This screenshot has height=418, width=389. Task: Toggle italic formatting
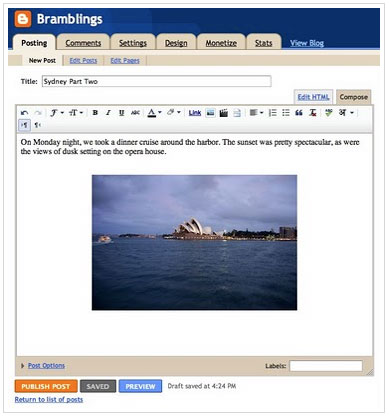click(108, 113)
